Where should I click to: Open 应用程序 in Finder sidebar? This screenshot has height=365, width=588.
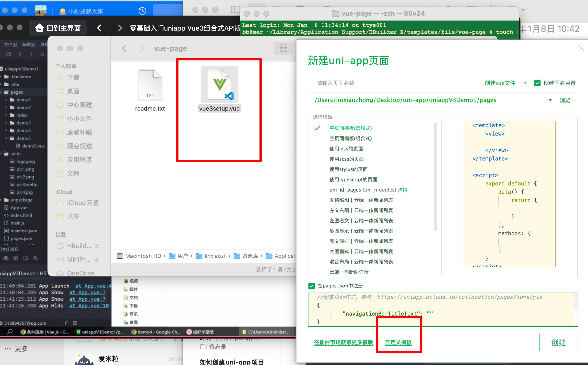click(80, 160)
